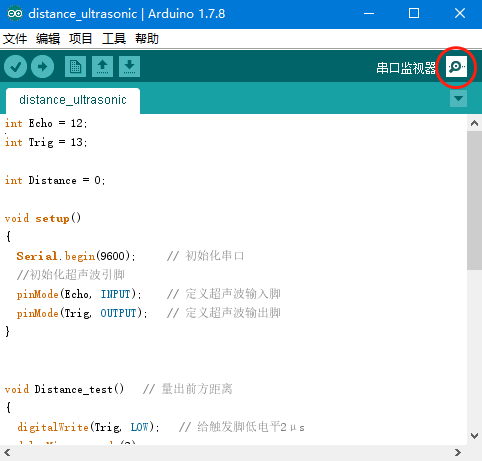Click the horizontal scrollbar right arrow
This screenshot has height=461, width=482.
click(458, 453)
